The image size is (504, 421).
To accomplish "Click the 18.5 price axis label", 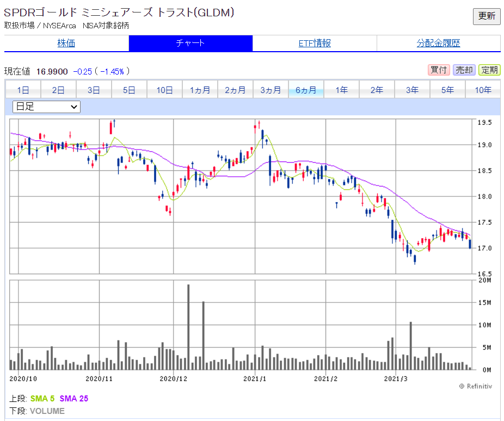I will 485,170.
